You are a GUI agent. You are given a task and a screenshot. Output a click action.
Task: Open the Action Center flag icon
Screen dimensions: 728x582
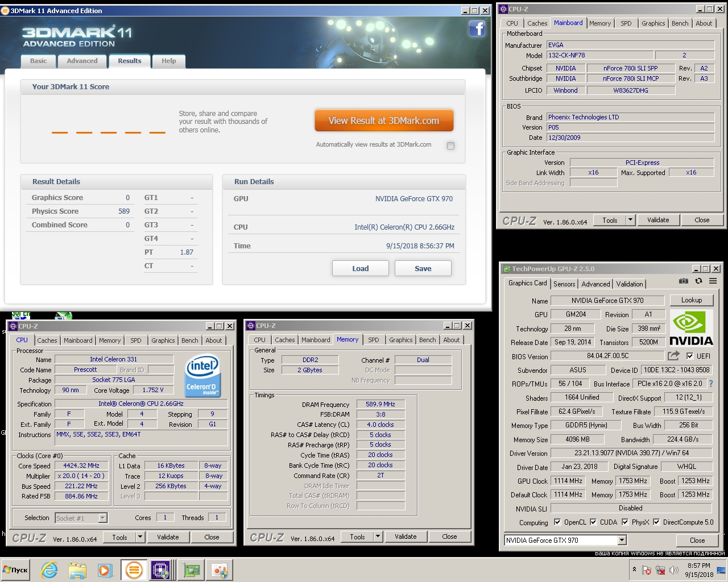point(646,570)
